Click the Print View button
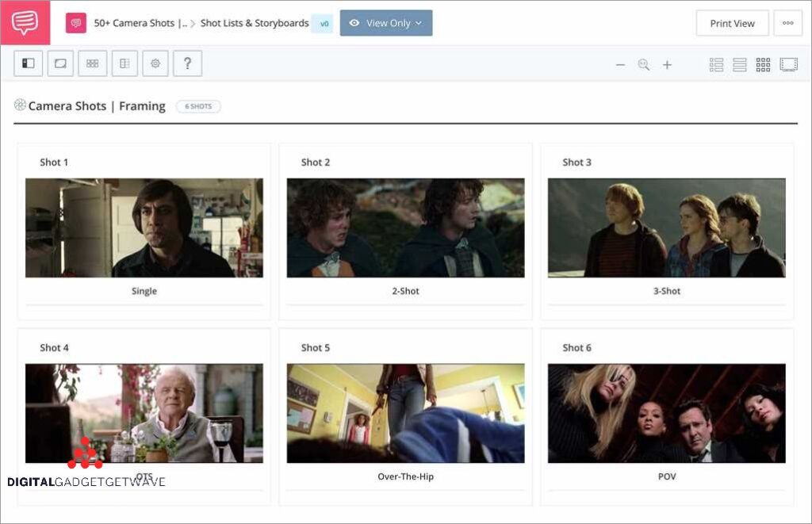Viewport: 812px width, 524px height. pos(732,23)
